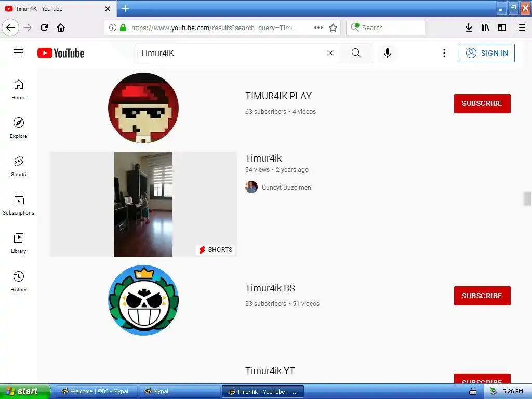Open YouTube guide hamburger menu
Image resolution: width=532 pixels, height=399 pixels.
(19, 53)
